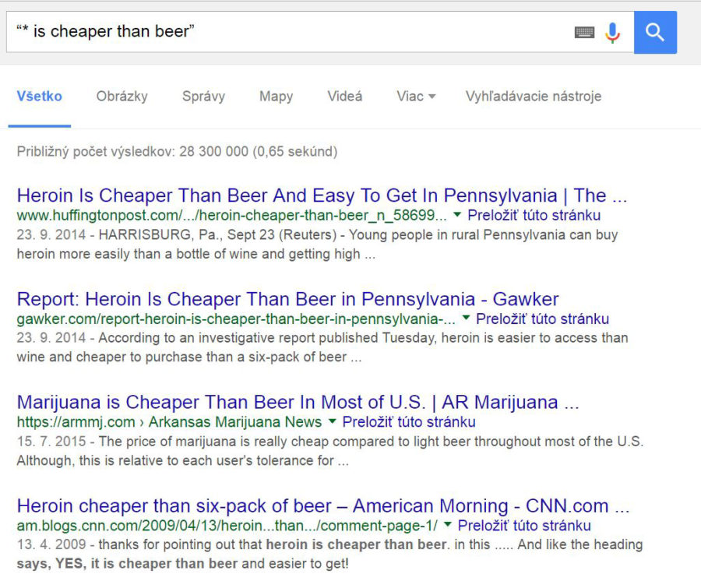Translate the huffingtonpost page via Preložiť link
701x588 pixels.
click(534, 215)
